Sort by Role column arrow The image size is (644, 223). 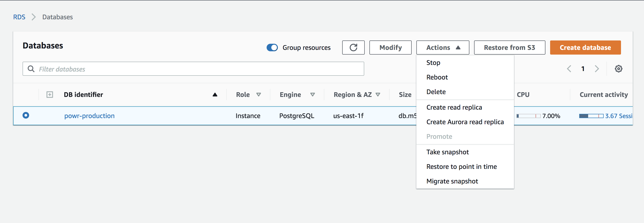[258, 95]
